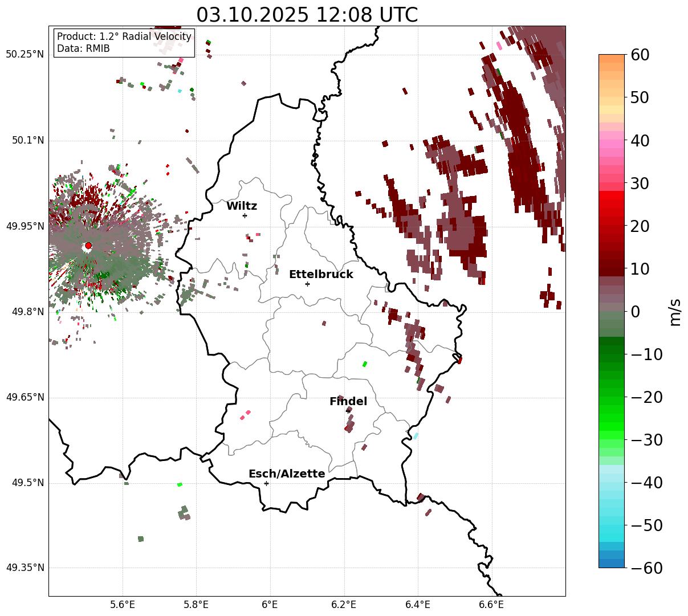Click the plot title 03.10.2025 12:08 UTC
The width and height of the screenshot is (688, 616).
pyautogui.click(x=307, y=15)
